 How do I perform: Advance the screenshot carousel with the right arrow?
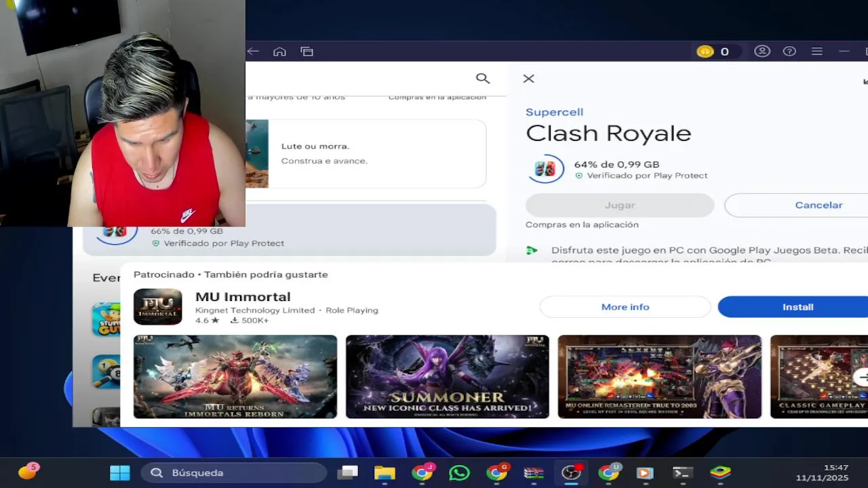click(862, 378)
